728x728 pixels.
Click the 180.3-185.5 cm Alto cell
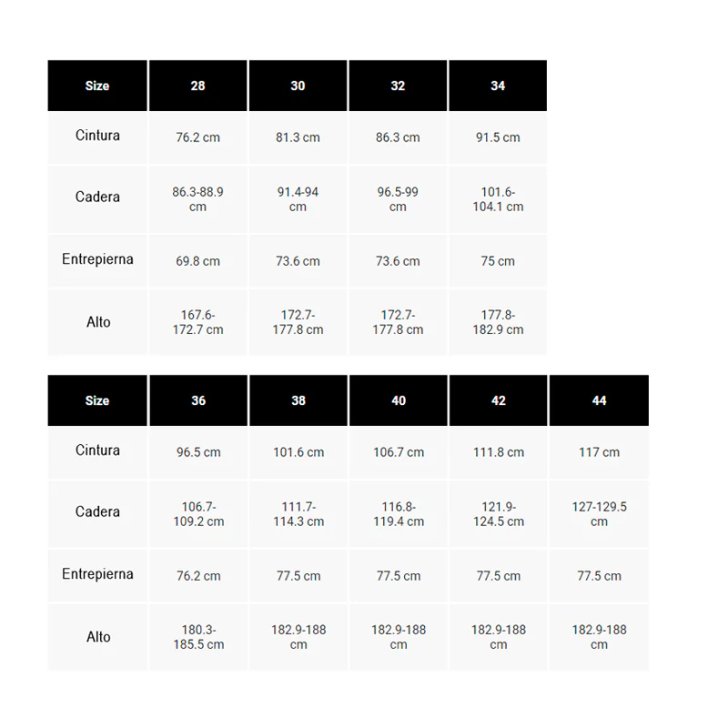(x=197, y=637)
